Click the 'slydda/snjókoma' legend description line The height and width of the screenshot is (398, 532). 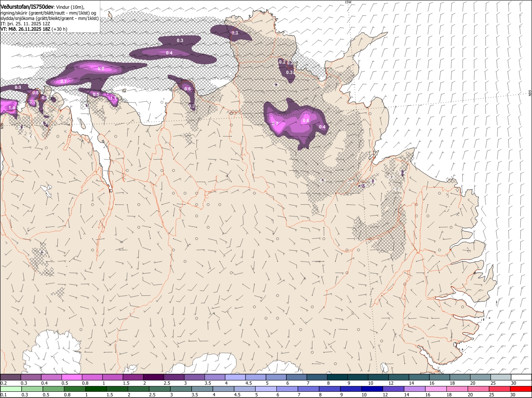tap(49, 18)
